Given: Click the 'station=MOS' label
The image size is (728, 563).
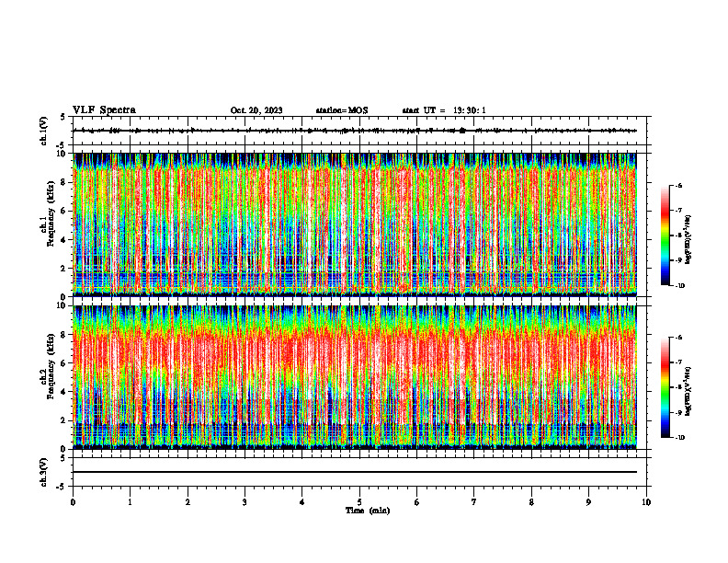Looking at the screenshot, I should (x=342, y=110).
